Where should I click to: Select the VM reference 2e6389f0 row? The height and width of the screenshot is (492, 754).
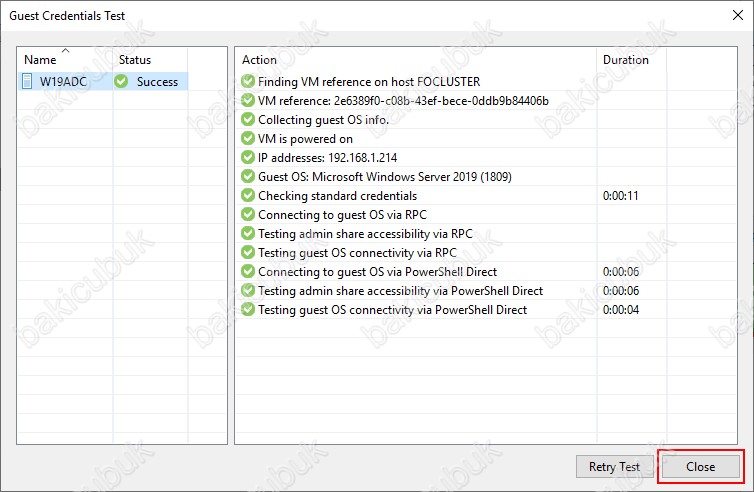pyautogui.click(x=403, y=101)
